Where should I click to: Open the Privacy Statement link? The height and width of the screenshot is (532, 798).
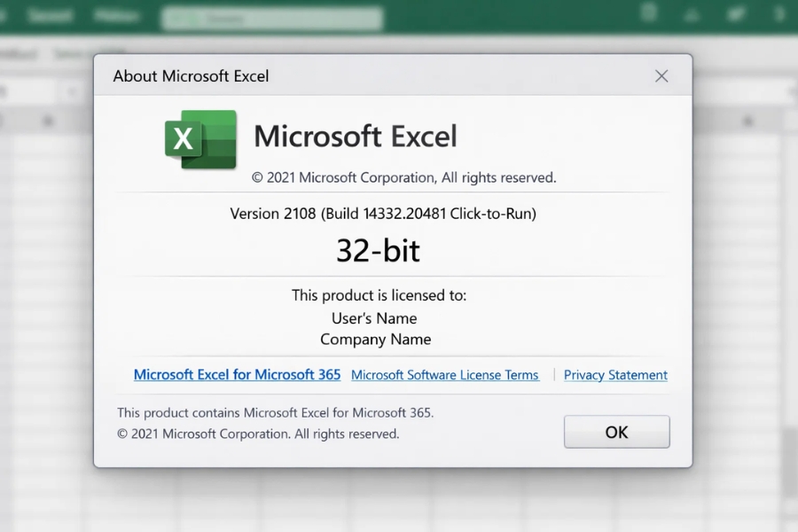pos(615,375)
